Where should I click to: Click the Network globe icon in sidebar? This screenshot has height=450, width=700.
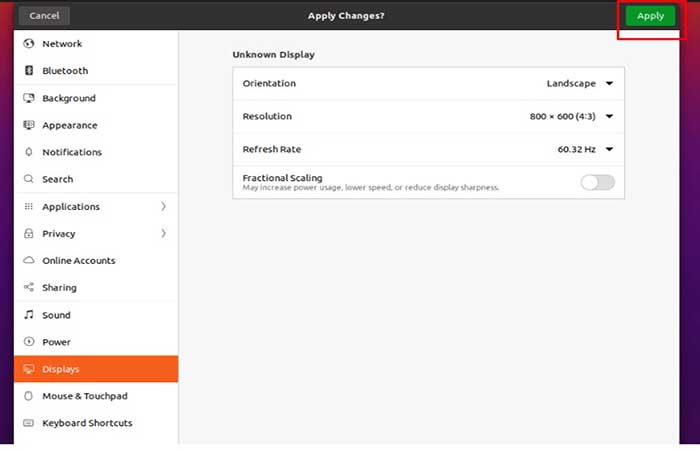coord(29,43)
